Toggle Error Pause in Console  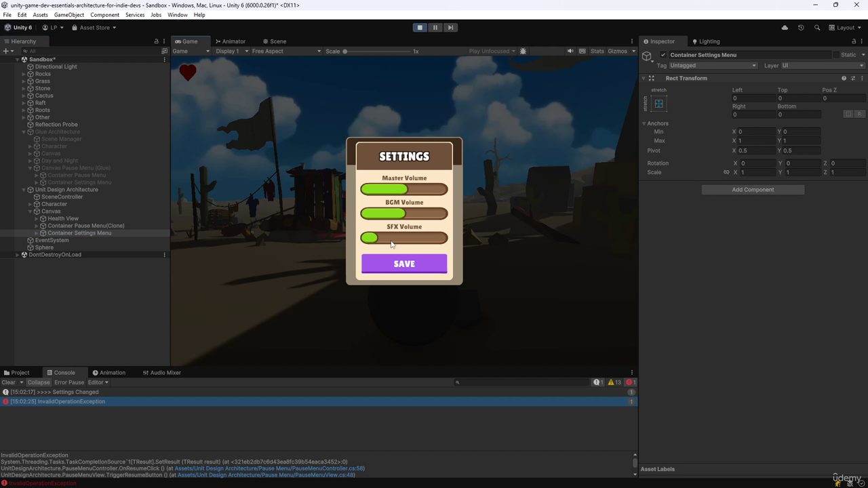(69, 382)
